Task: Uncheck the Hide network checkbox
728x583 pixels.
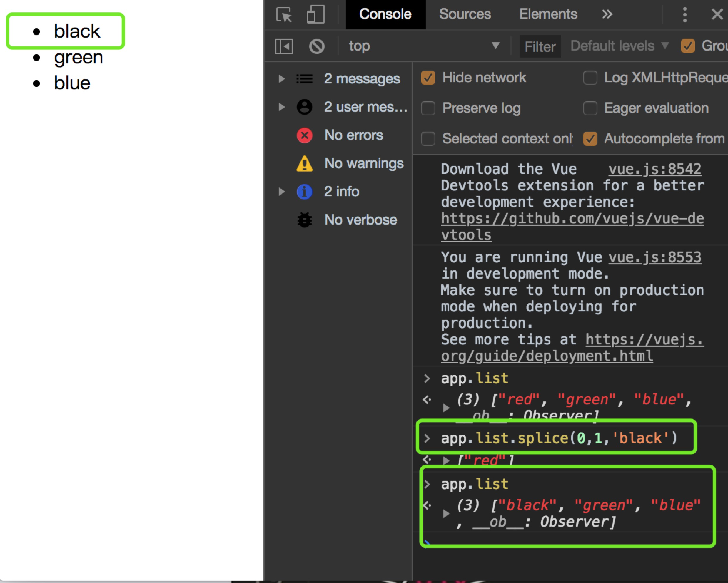Action: tap(428, 78)
